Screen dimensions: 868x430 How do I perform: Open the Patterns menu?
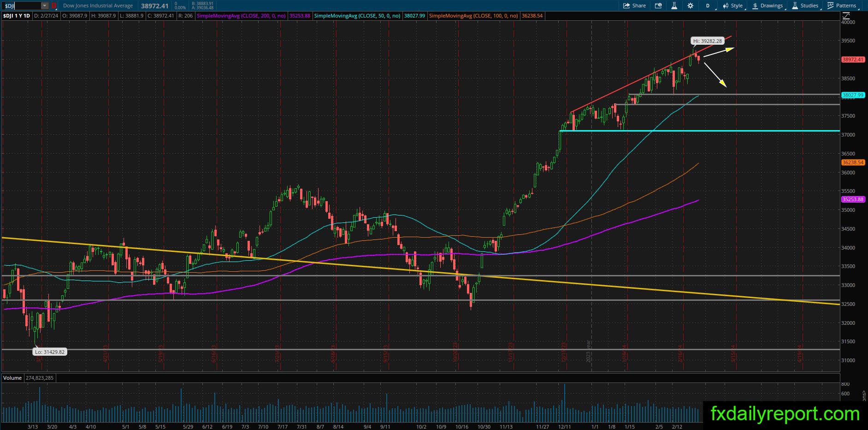842,6
